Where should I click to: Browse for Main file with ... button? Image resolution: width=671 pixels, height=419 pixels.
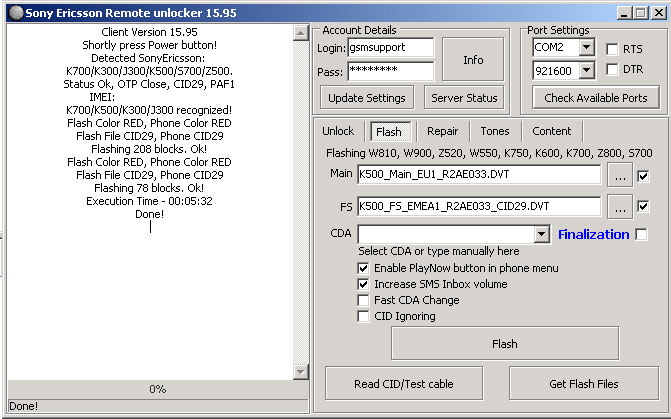pyautogui.click(x=620, y=175)
